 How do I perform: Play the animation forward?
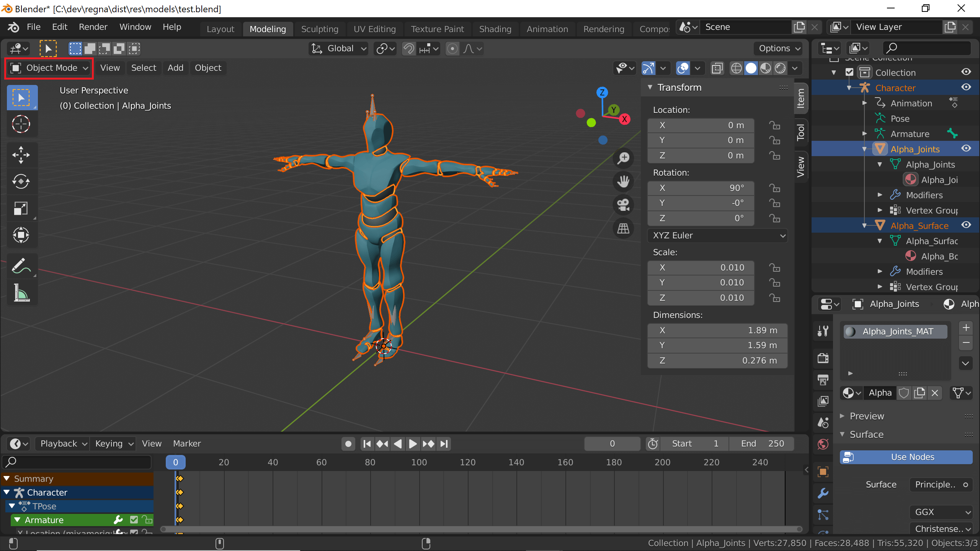click(413, 444)
